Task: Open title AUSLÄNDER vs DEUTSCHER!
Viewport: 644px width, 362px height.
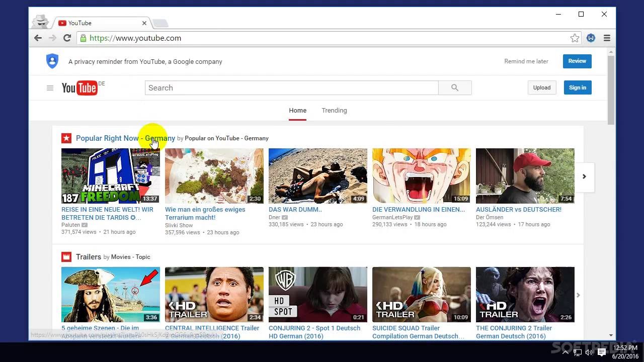Action: point(519,210)
